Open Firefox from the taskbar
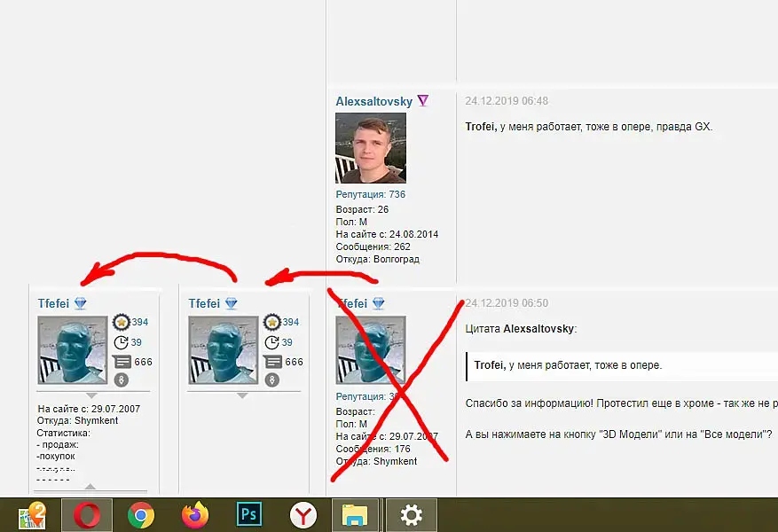Viewport: 778px width, 532px height. [x=195, y=515]
